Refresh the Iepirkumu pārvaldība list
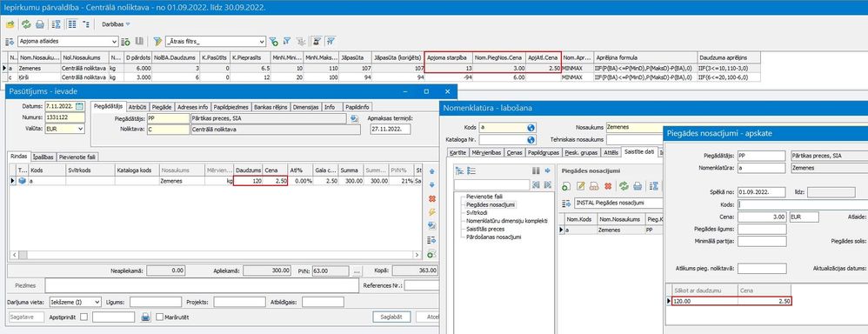This screenshot has height=334, width=868. (26, 24)
